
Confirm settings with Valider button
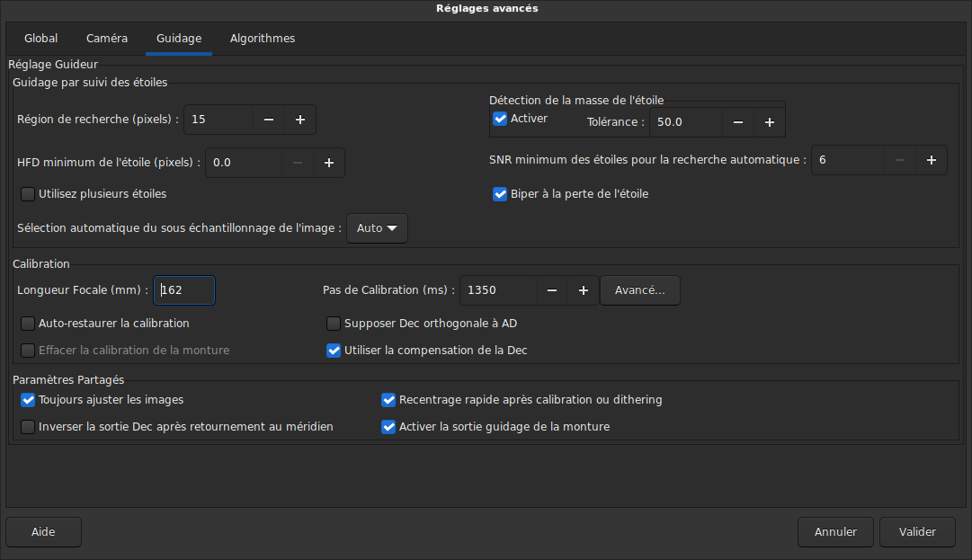point(917,531)
